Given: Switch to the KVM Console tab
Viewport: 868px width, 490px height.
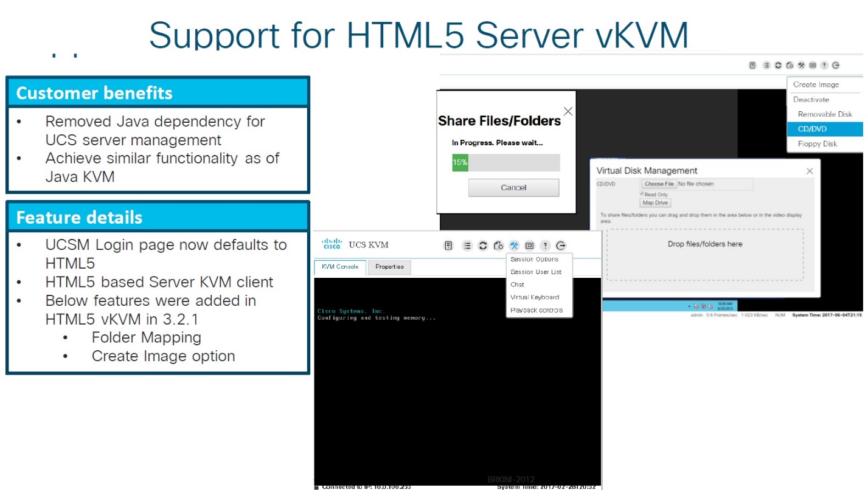Looking at the screenshot, I should 340,267.
